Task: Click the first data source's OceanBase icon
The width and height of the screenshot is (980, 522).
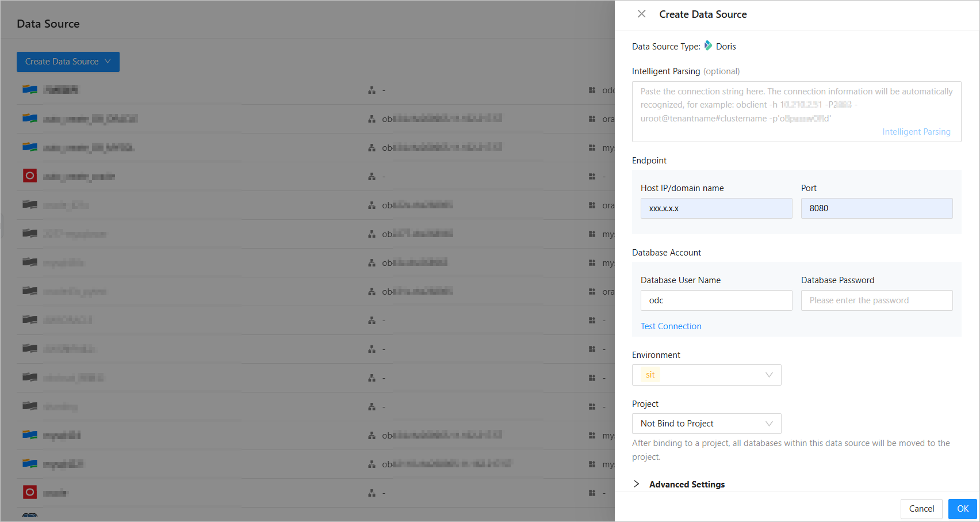Action: [30, 90]
